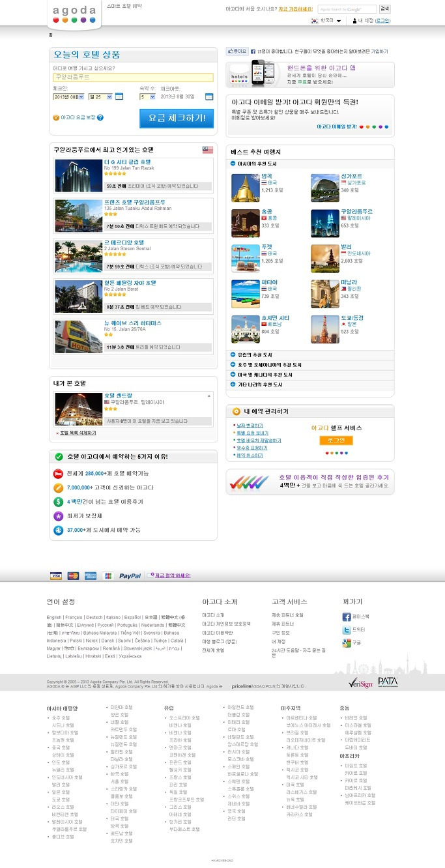This screenshot has height=868, width=445.
Task: Click the 프렌즈 호텔 쿠알라룸푸르 hotel name
Action: pyautogui.click(x=135, y=202)
